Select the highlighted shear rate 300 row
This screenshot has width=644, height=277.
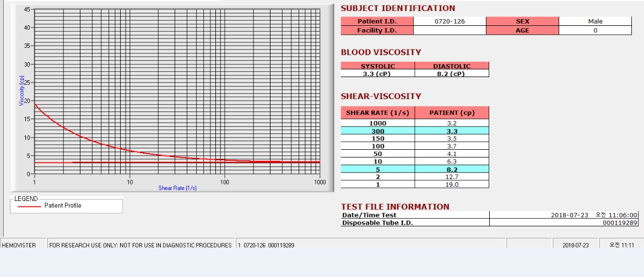[415, 131]
